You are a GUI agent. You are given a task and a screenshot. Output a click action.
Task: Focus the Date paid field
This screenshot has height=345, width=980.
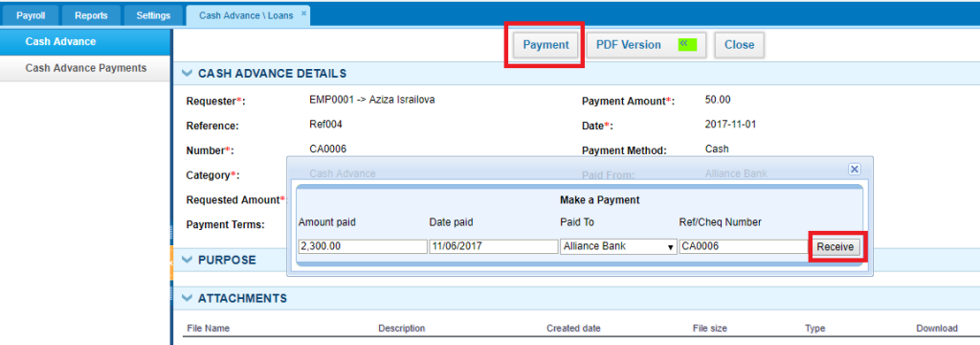(x=493, y=246)
